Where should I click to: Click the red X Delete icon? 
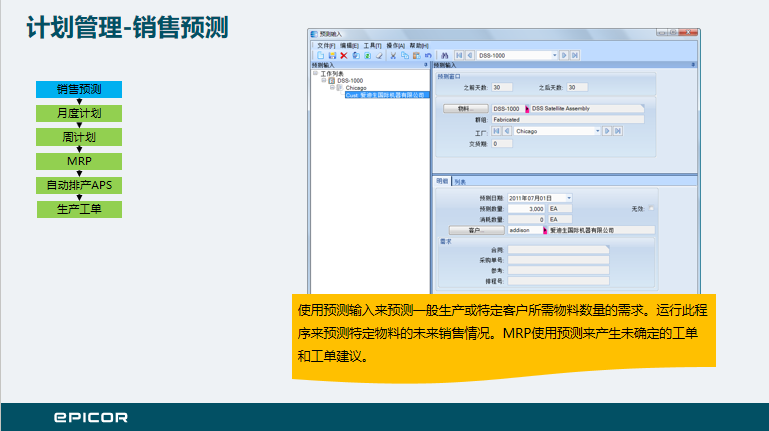pos(344,55)
